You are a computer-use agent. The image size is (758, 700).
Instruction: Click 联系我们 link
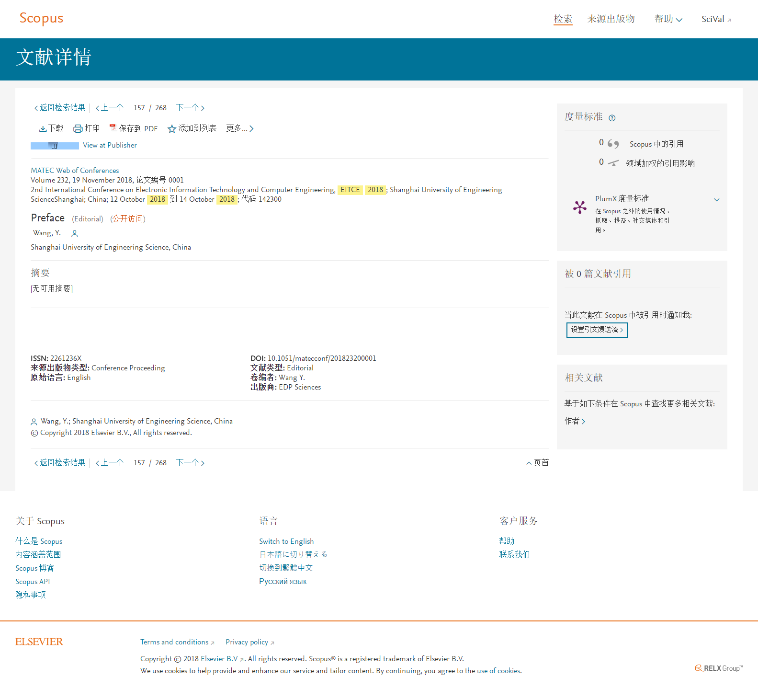click(514, 555)
